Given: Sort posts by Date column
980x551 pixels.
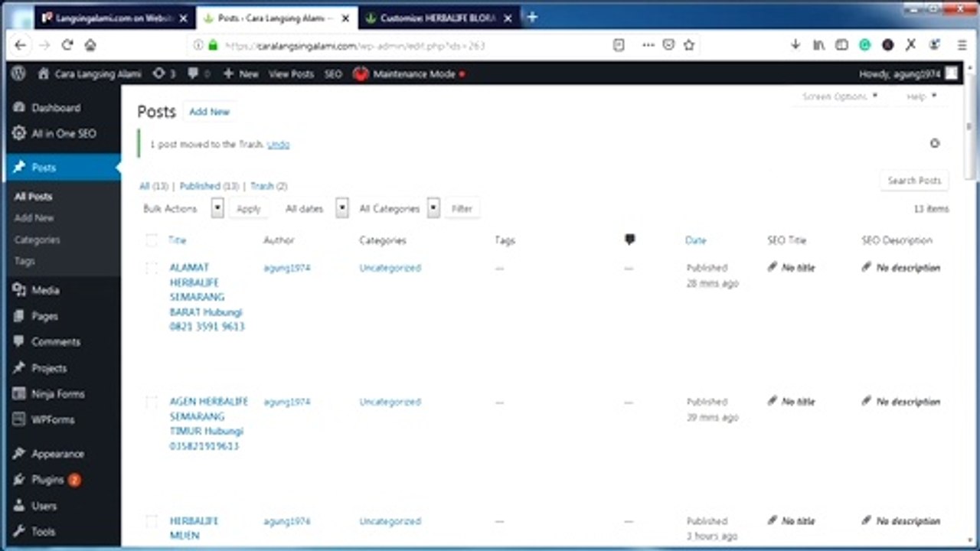Looking at the screenshot, I should [695, 240].
